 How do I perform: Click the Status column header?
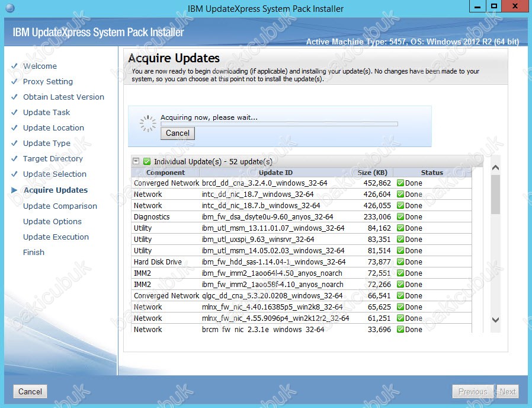click(432, 172)
